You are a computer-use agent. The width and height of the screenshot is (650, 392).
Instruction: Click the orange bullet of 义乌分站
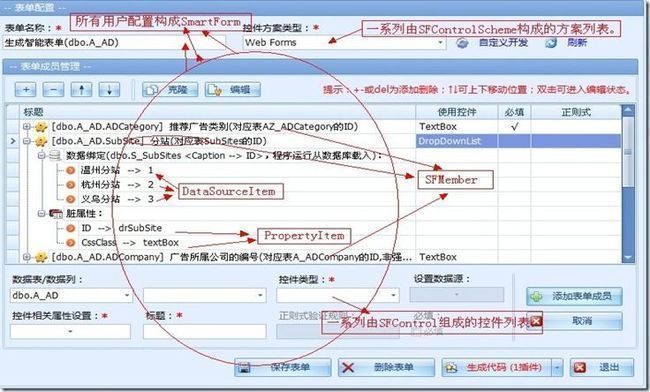tap(70, 199)
